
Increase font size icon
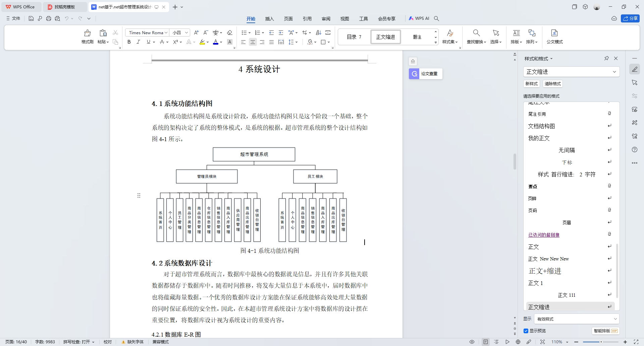point(197,33)
